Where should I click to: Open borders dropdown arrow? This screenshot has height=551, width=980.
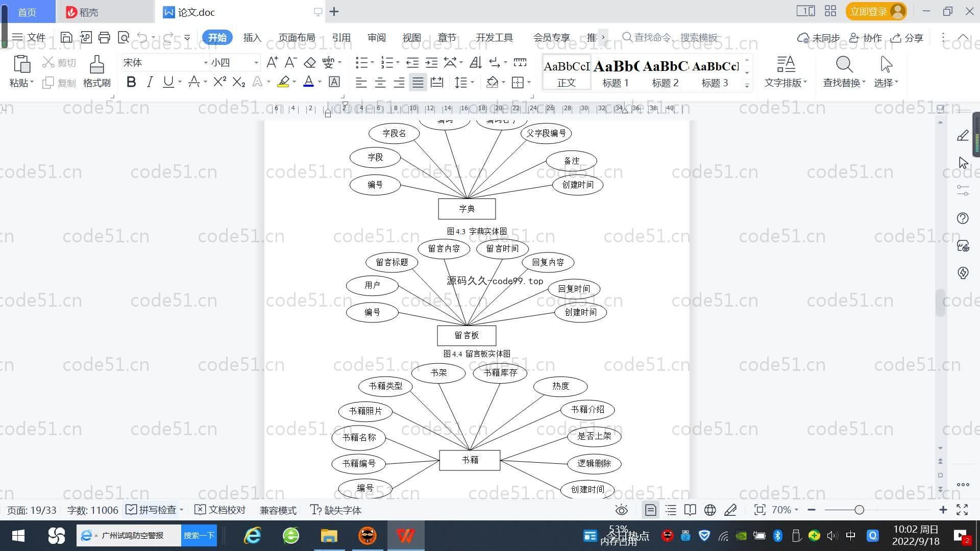[x=529, y=82]
